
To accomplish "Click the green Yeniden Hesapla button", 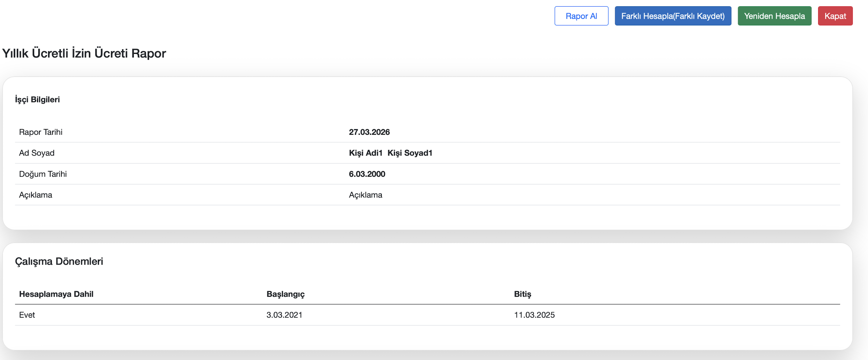I will click(x=774, y=16).
